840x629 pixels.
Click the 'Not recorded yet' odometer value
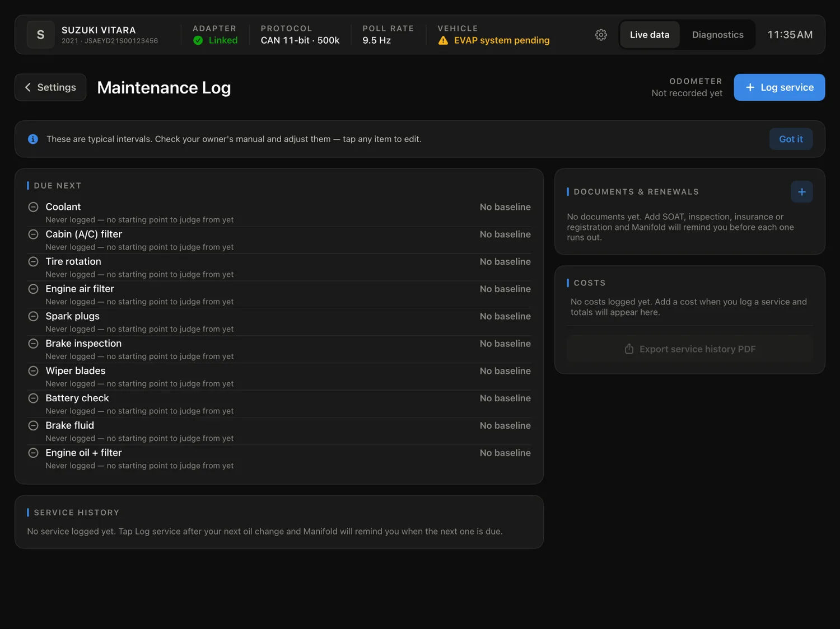click(687, 93)
